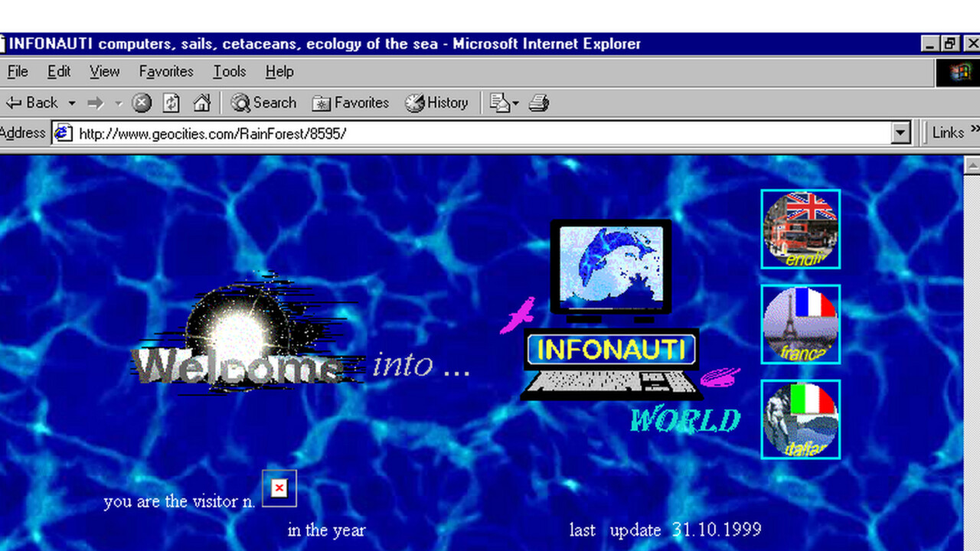This screenshot has width=980, height=551.
Task: Expand the Links toolbar chevron
Action: (x=974, y=132)
